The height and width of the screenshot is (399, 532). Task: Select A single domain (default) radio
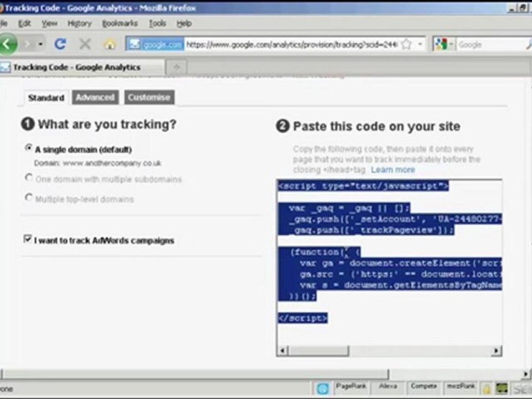28,148
